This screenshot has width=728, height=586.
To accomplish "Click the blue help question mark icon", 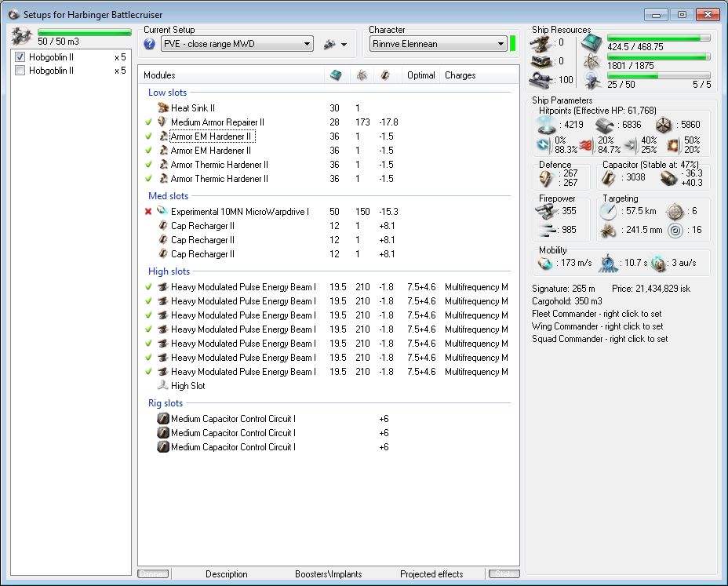I will pyautogui.click(x=149, y=44).
